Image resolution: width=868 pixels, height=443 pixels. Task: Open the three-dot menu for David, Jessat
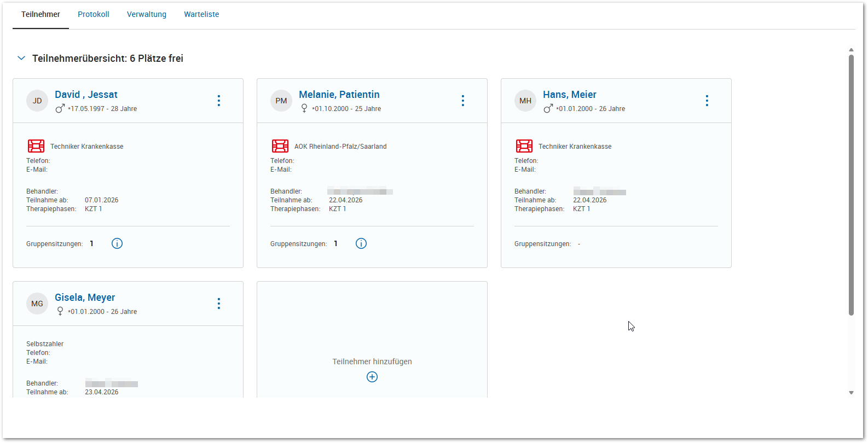[218, 101]
